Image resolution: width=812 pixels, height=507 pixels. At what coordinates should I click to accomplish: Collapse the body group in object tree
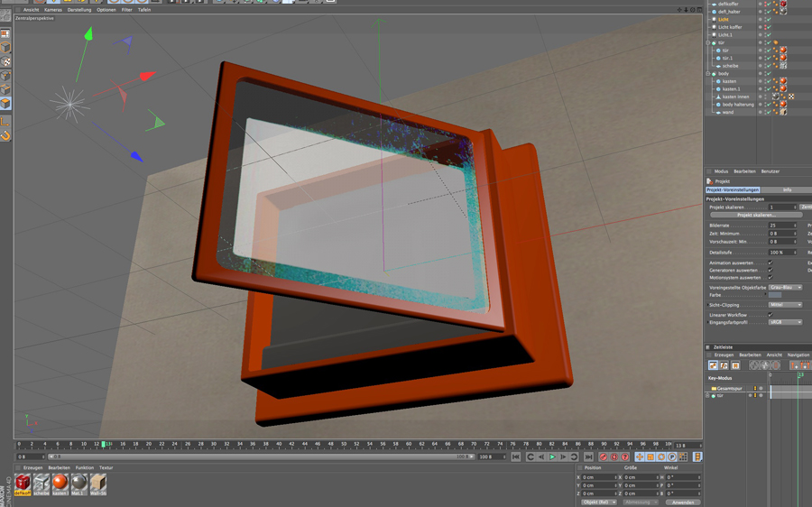coord(708,74)
